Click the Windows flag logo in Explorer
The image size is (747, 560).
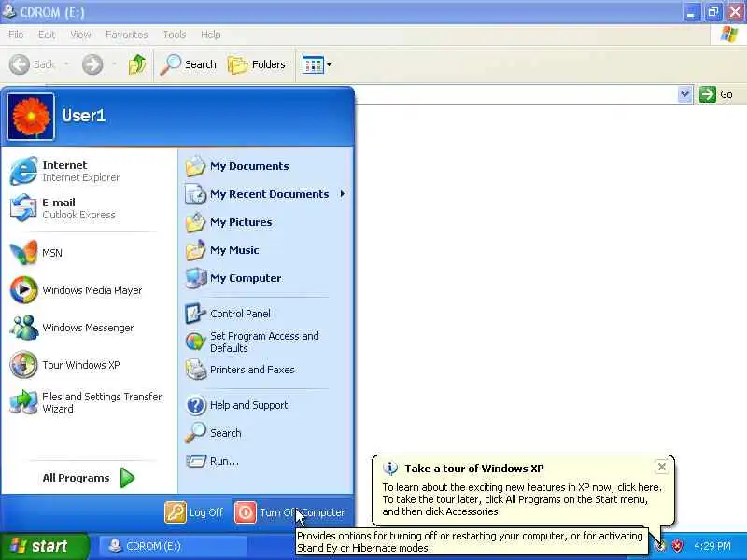click(x=729, y=35)
